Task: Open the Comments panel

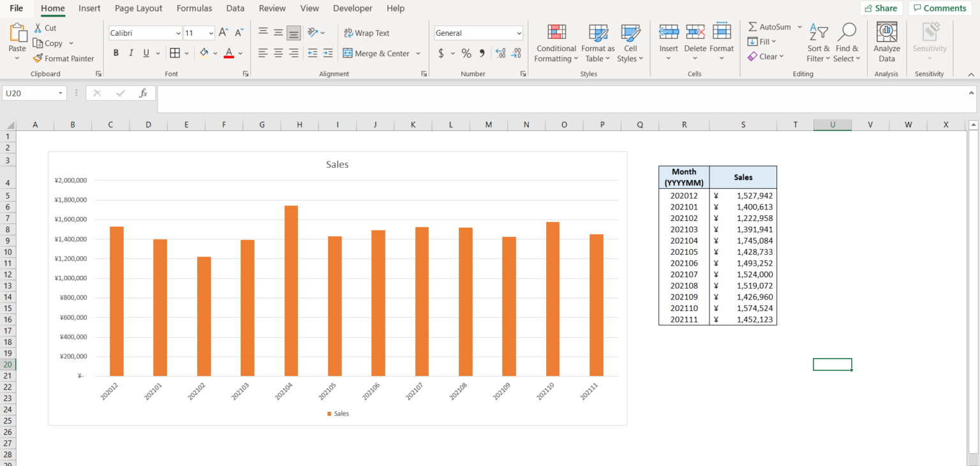Action: click(x=940, y=8)
